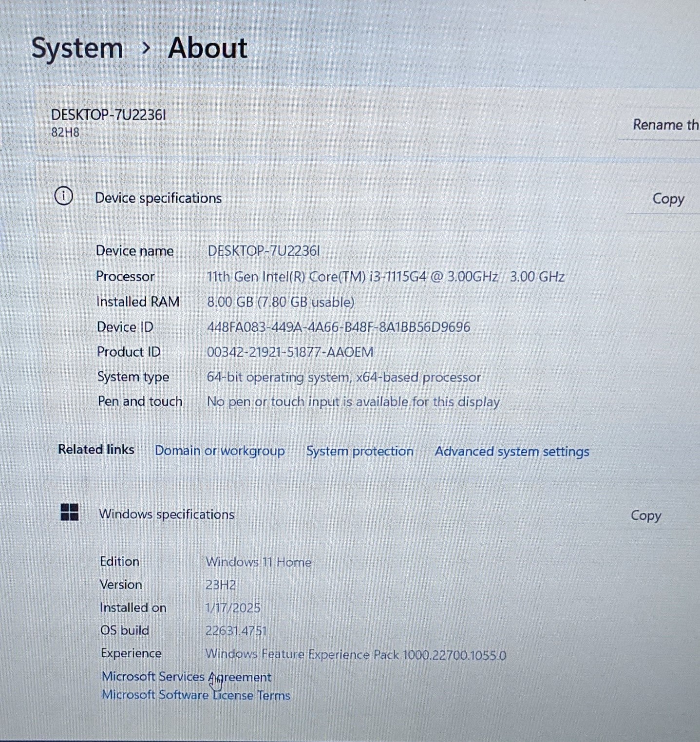Open Advanced system settings link
The height and width of the screenshot is (742, 700).
512,452
